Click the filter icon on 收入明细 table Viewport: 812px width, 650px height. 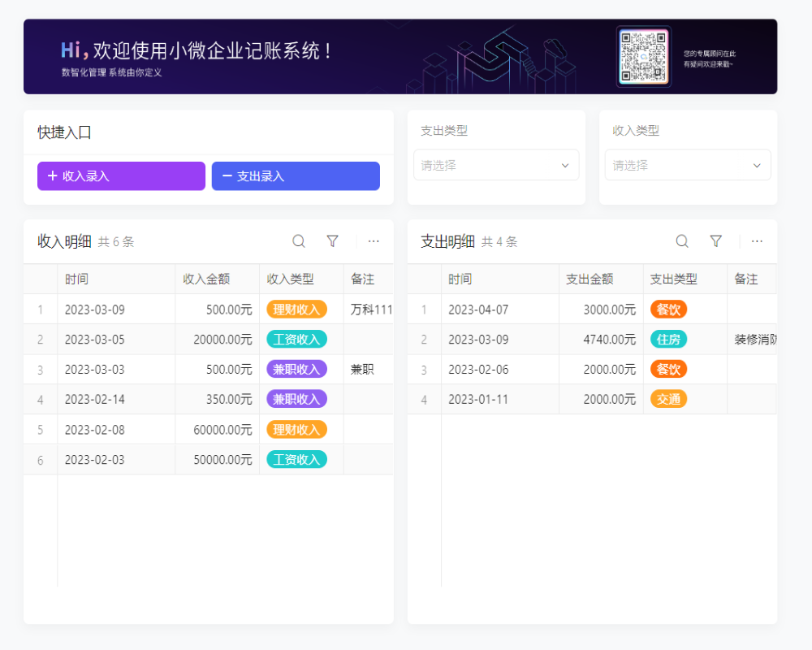click(332, 240)
